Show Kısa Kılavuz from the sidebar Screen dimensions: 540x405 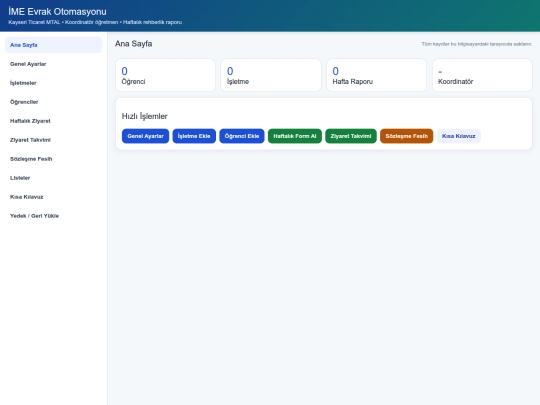coord(53,197)
